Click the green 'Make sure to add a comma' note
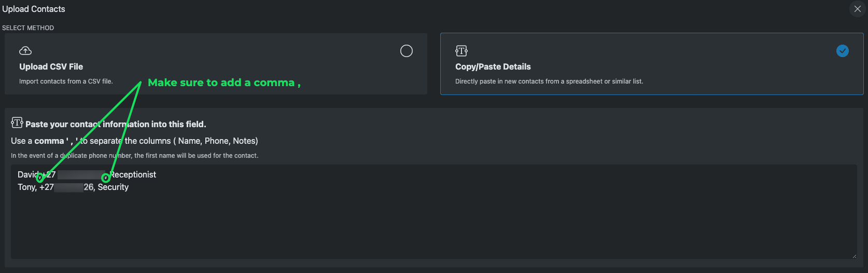This screenshot has width=868, height=273. (224, 83)
